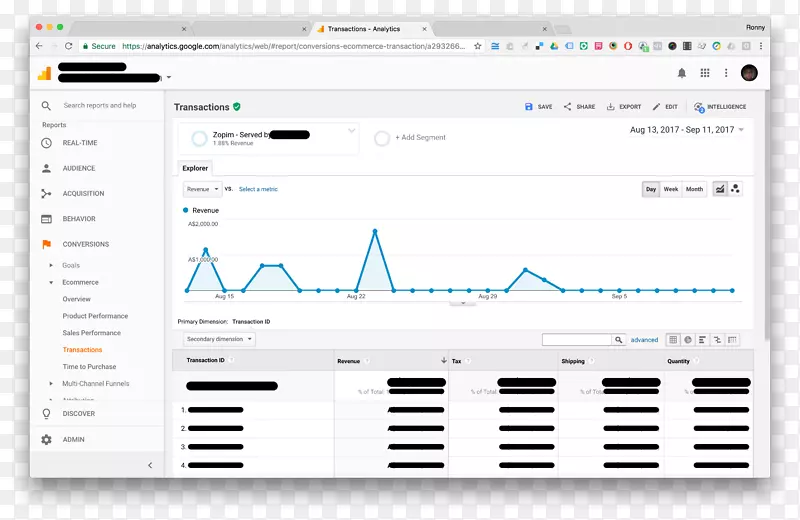Switch to motion chart view
The image size is (800, 520).
(x=735, y=189)
